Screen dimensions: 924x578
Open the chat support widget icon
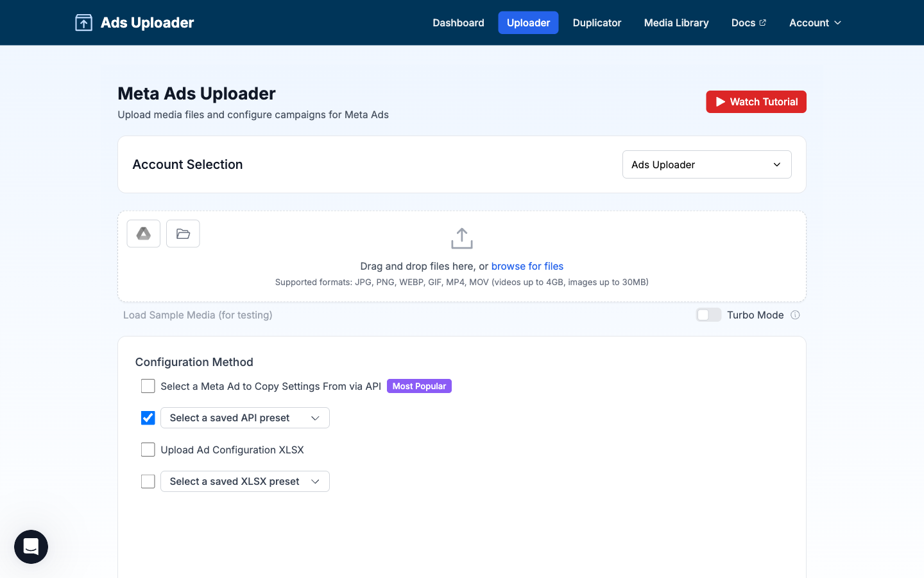click(31, 547)
